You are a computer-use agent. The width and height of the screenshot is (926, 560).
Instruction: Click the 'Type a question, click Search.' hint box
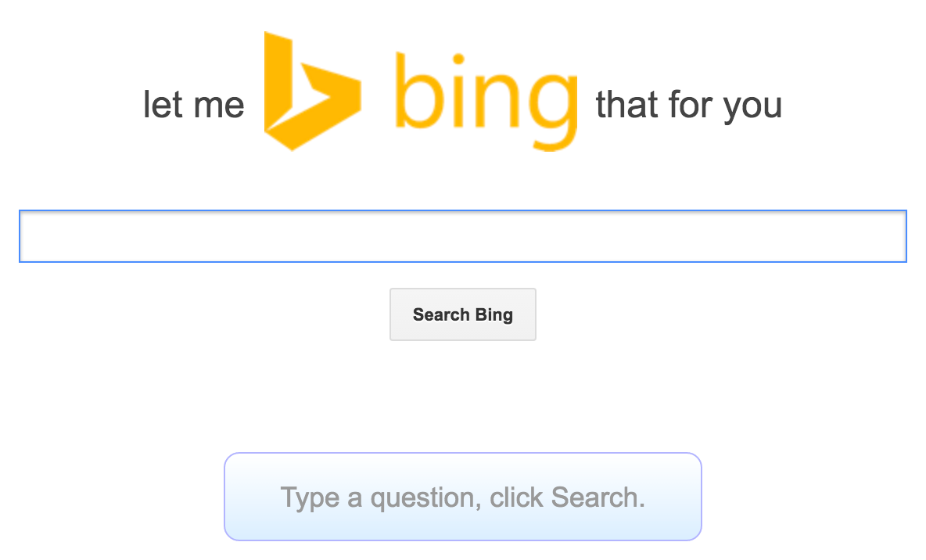(463, 497)
